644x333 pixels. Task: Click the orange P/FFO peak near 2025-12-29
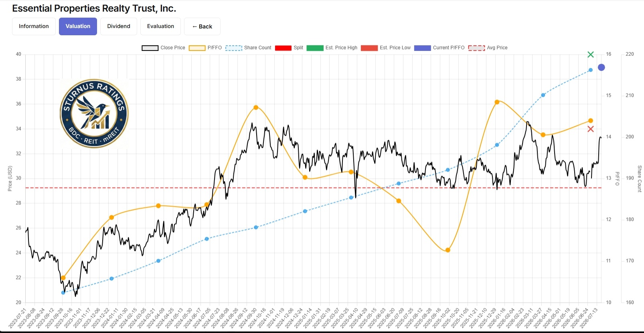497,102
